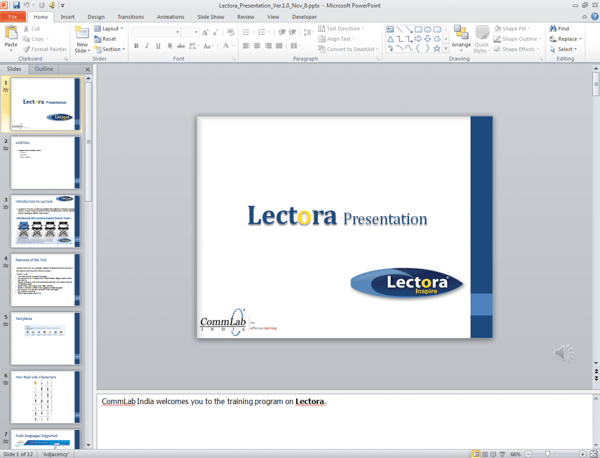Fit slide to current window

(593, 454)
